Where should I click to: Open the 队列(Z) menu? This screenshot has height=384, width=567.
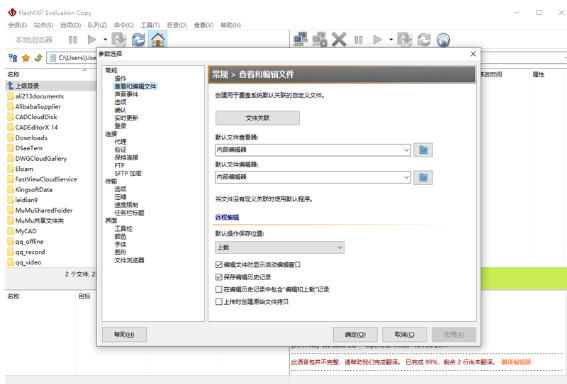coord(97,25)
